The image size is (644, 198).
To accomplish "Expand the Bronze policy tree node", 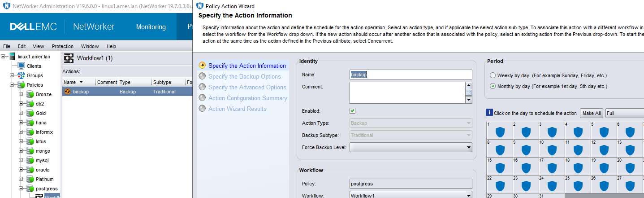I will click(21, 94).
